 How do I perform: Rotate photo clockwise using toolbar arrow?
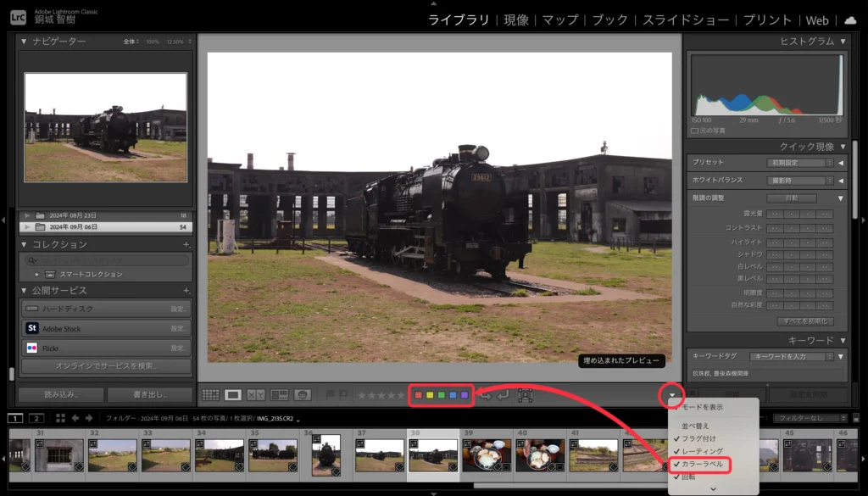click(506, 395)
